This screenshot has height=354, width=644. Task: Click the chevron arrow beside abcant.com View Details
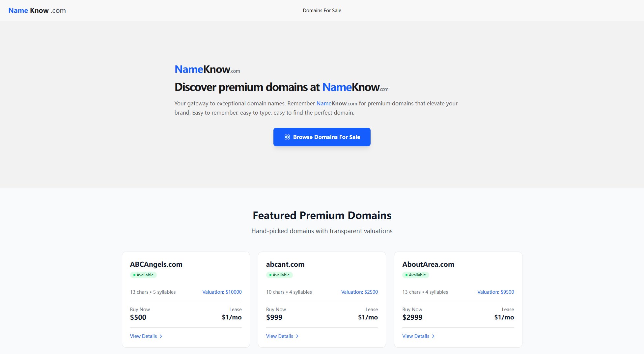click(297, 336)
